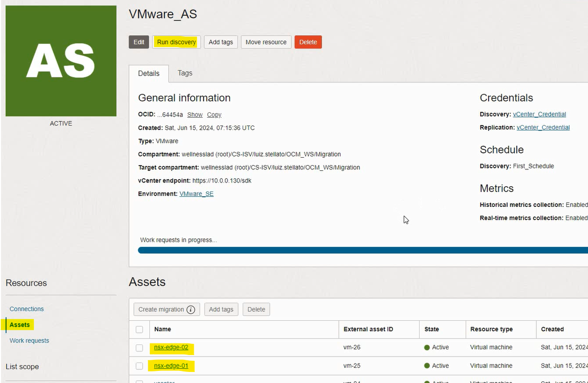Select Assets in Resources menu
The width and height of the screenshot is (588, 383).
click(x=20, y=324)
